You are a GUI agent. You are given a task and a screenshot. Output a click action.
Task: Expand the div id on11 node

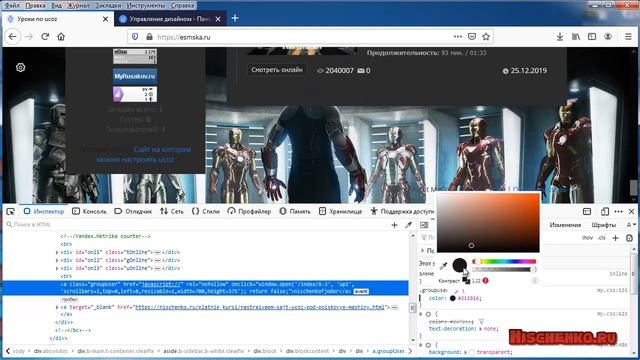[x=57, y=252]
